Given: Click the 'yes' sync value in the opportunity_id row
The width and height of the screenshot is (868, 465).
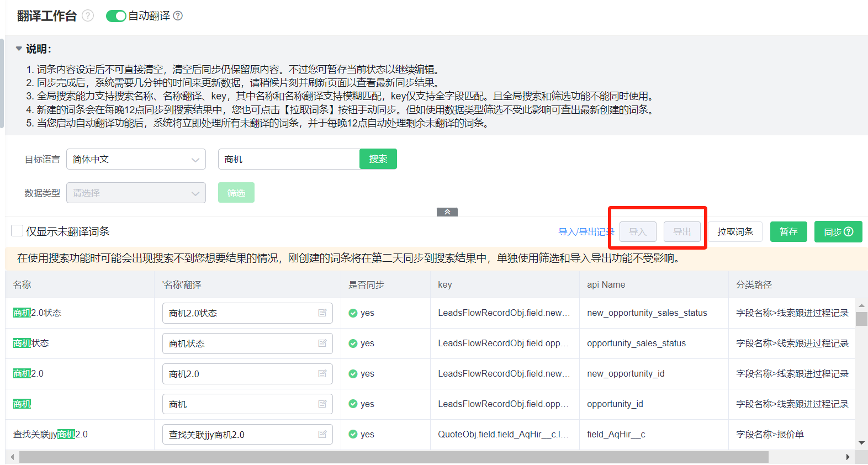Looking at the screenshot, I should point(367,404).
